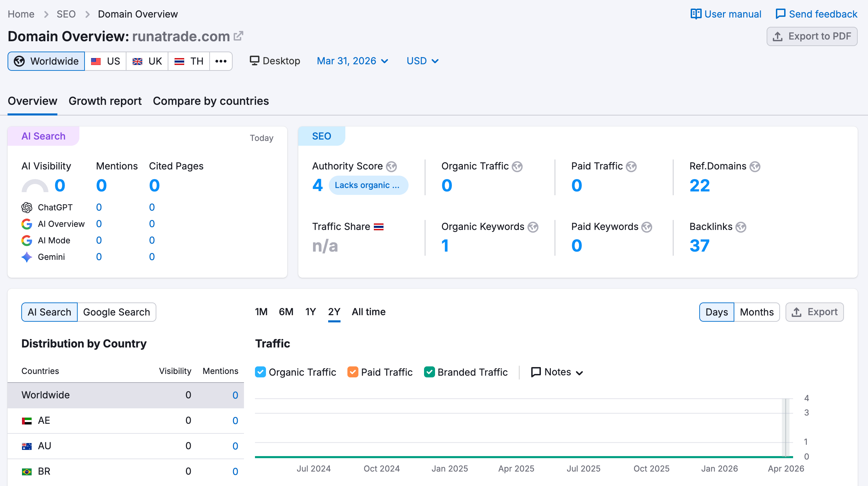Screen dimensions: 868x486
Task: Click Thailand flag next to Traffic Share
Action: tap(379, 227)
